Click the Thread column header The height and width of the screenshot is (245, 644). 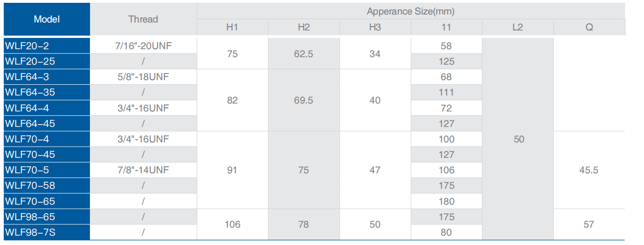[143, 19]
